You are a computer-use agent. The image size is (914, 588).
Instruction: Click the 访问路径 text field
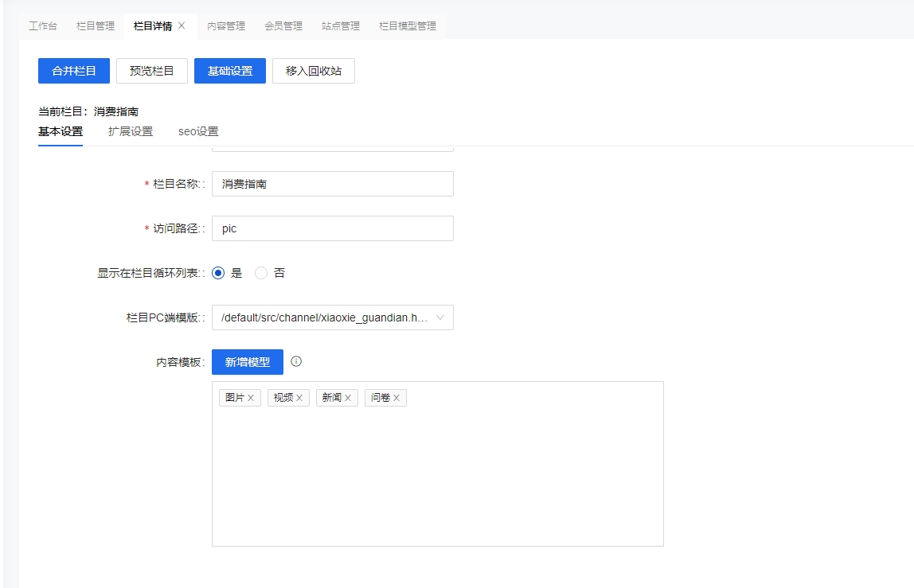[x=332, y=228]
